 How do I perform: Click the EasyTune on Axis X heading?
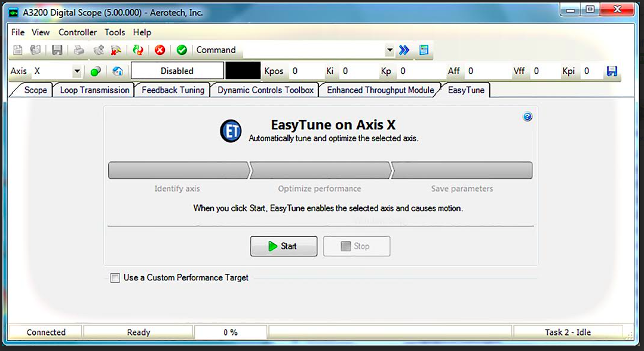click(x=333, y=124)
